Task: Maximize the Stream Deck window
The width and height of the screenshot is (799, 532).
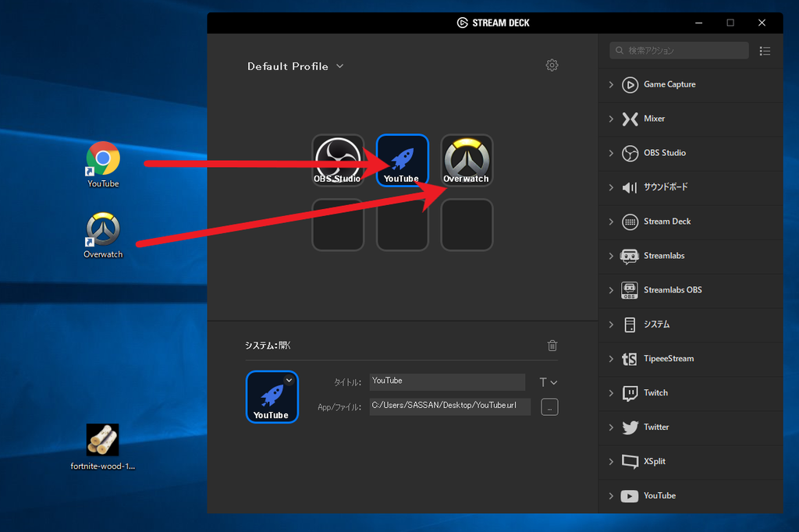Action: [730, 23]
